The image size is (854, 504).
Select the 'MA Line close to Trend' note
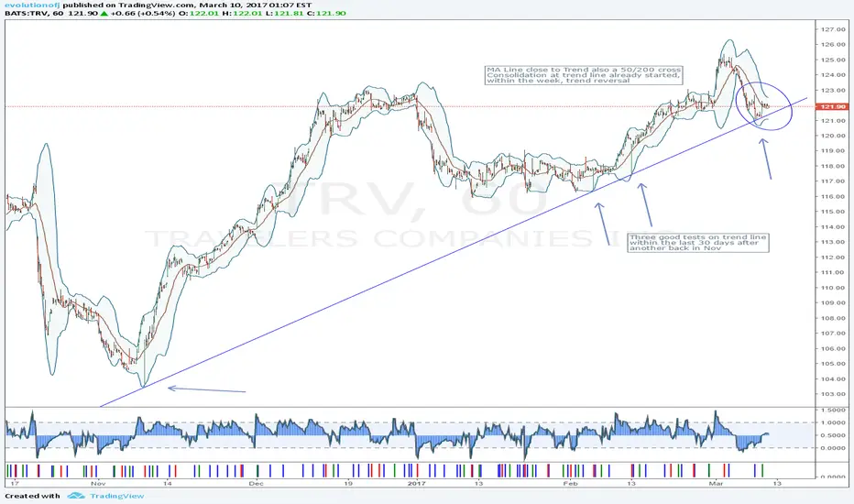pos(584,75)
